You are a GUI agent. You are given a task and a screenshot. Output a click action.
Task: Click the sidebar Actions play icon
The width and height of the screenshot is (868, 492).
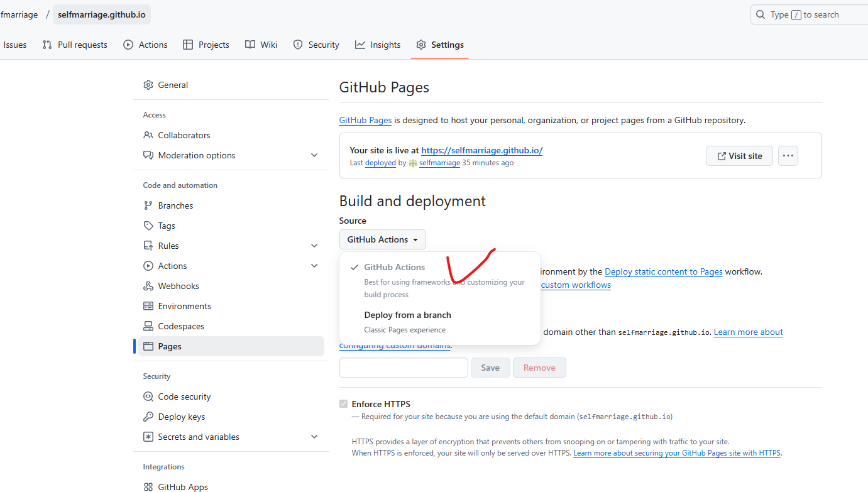click(x=148, y=266)
